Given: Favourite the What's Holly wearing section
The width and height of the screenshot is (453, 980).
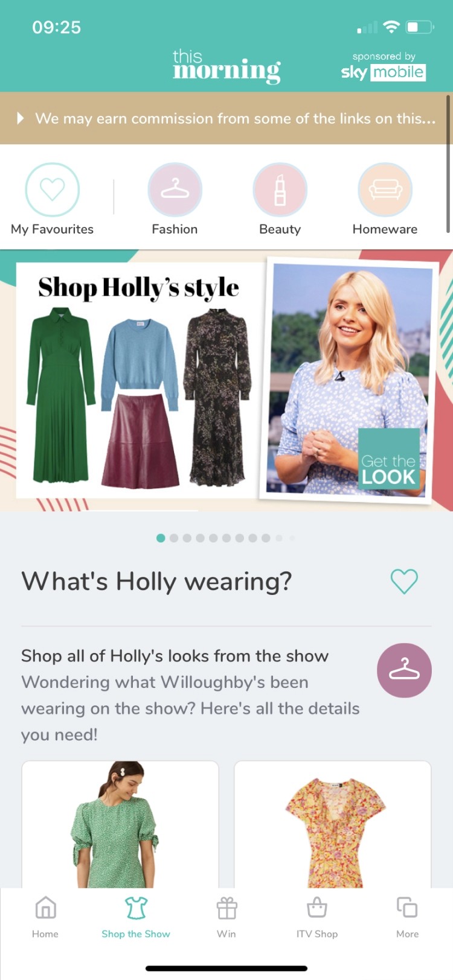Looking at the screenshot, I should (x=404, y=581).
